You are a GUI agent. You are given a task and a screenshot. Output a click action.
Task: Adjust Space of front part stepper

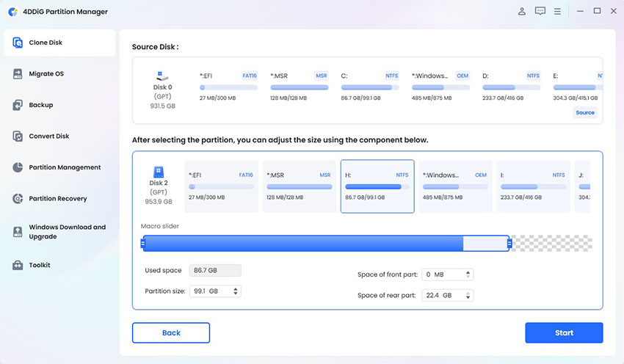468,274
